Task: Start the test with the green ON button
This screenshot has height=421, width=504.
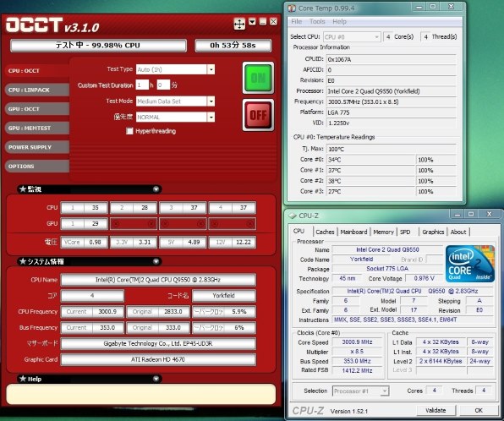Action: pos(258,78)
